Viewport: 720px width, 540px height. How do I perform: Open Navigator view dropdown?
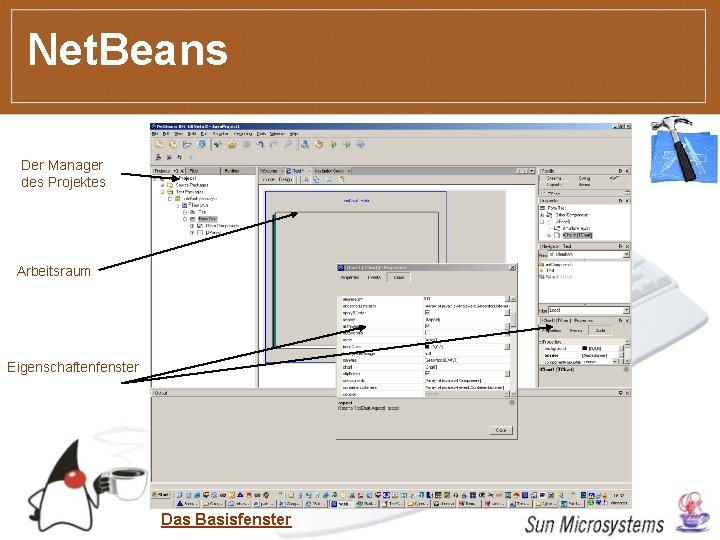[626, 254]
